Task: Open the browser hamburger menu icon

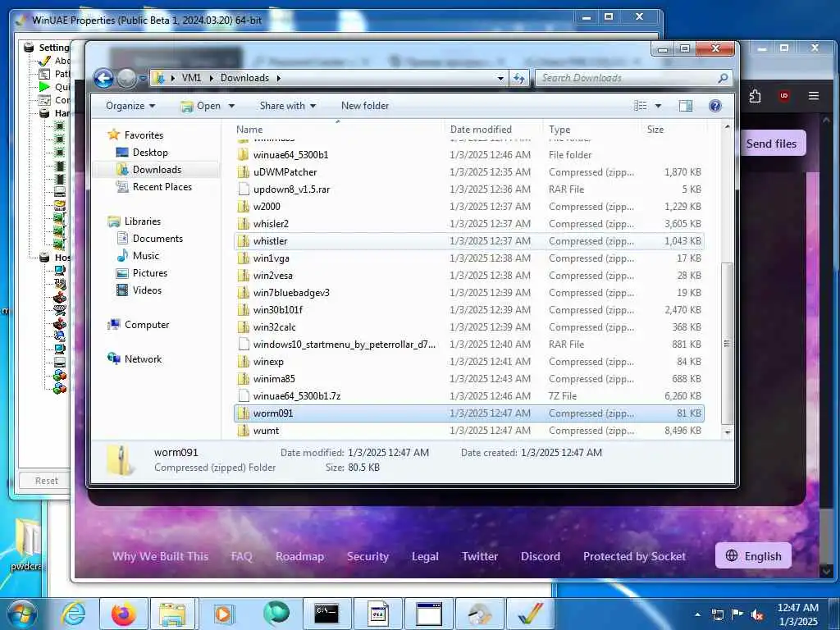Action: coord(814,96)
